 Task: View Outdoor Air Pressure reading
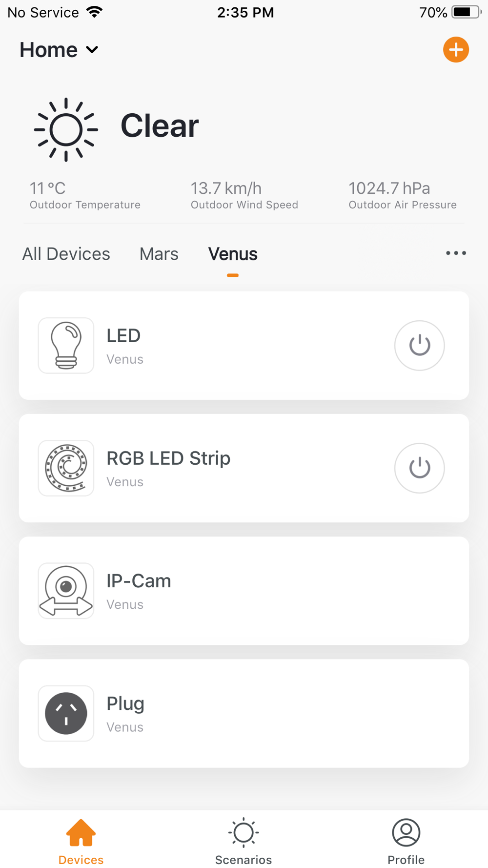(403, 195)
